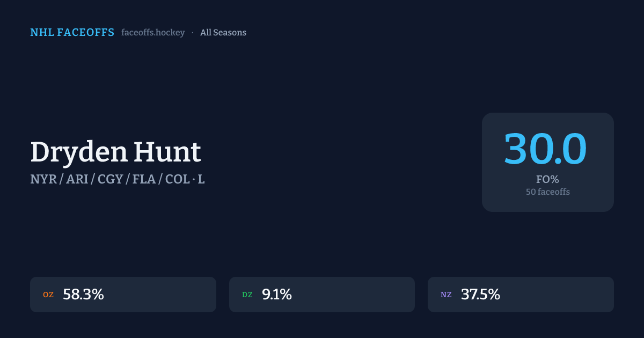
Task: Click the ARI team abbreviation
Action: pyautogui.click(x=77, y=179)
